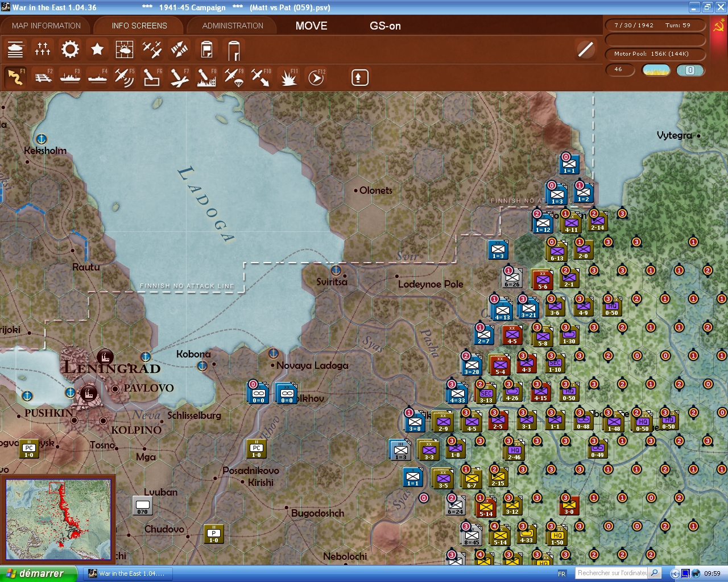
Task: Click the Lodeynoe Pole town label
Action: pos(431,284)
